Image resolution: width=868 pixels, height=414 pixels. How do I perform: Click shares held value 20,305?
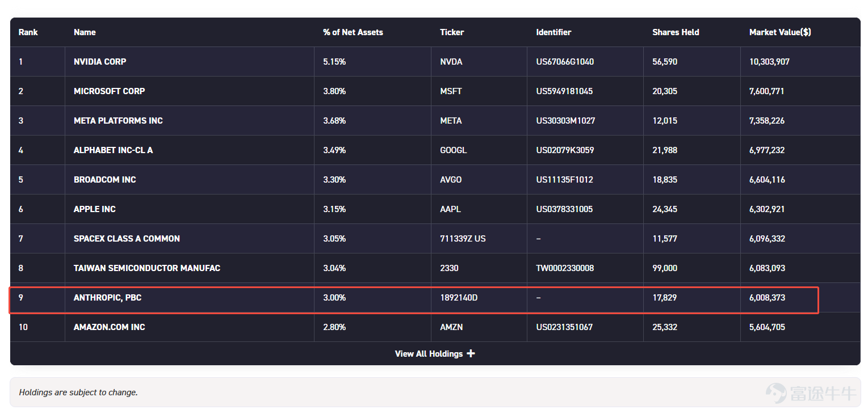click(x=665, y=91)
